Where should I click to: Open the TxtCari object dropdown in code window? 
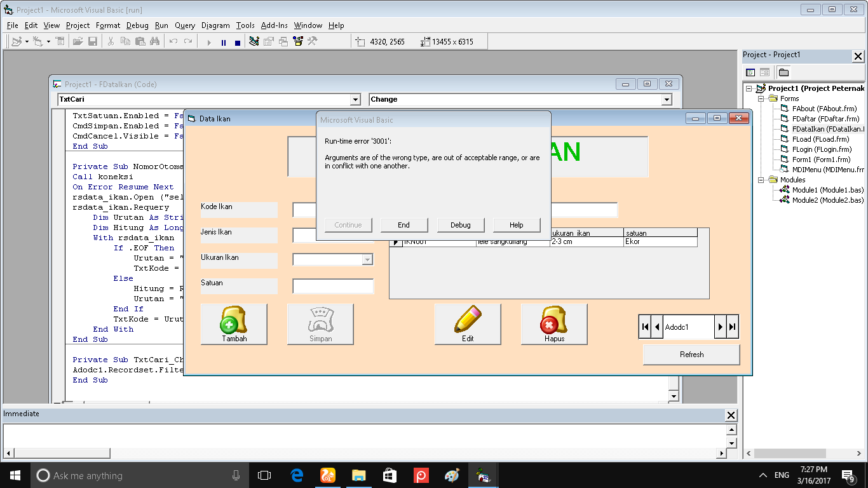(x=355, y=100)
